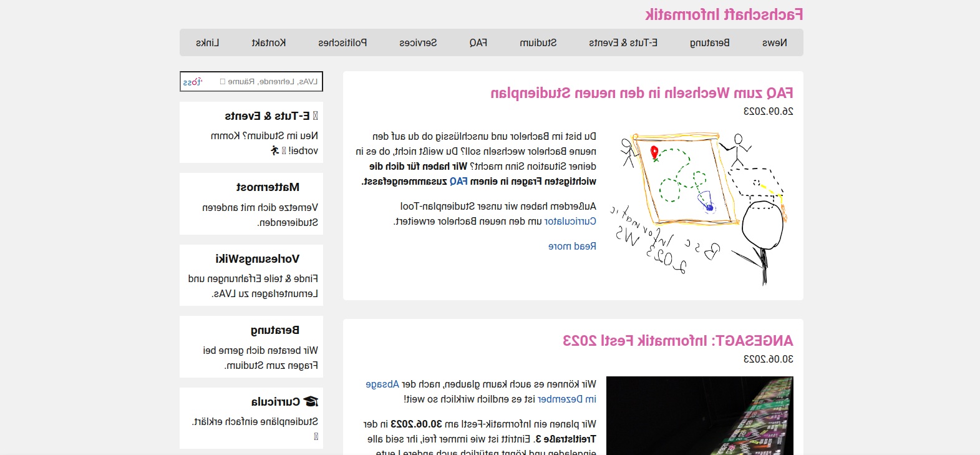Viewport: 980px width, 455px height.
Task: Open the Mattermost sidebar card heading
Action: [268, 187]
